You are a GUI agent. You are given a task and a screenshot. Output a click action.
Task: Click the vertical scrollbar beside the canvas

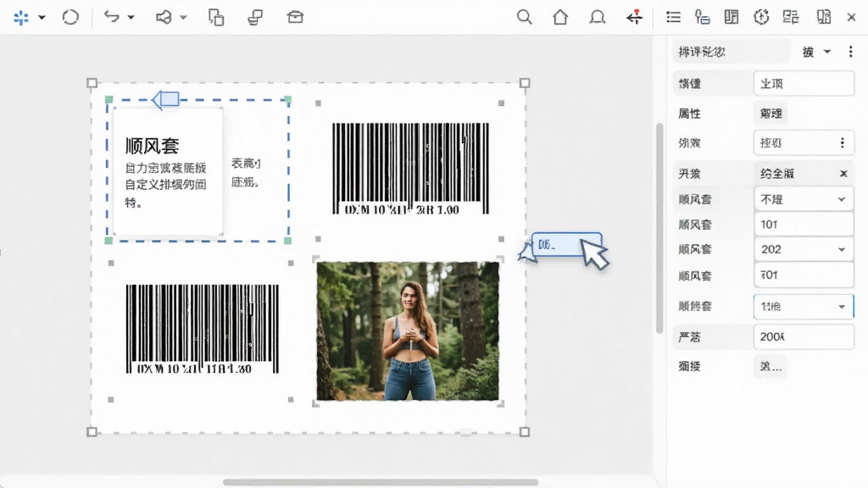click(x=659, y=228)
